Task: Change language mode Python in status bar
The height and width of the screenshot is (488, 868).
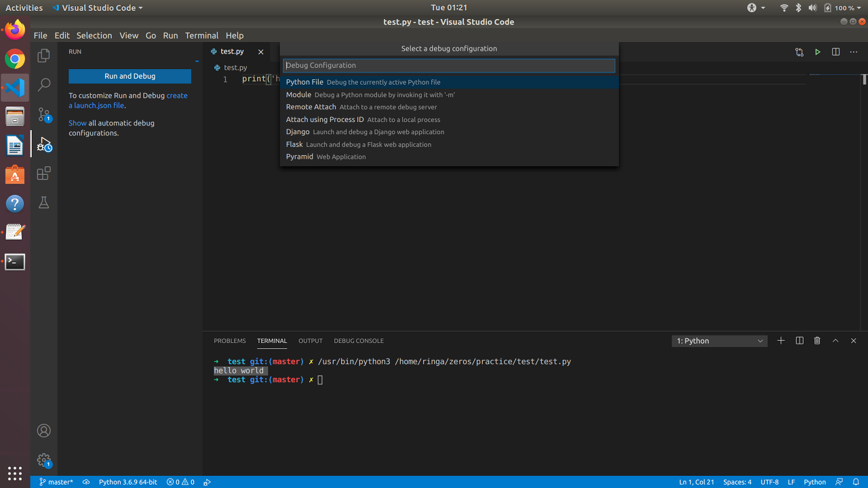Action: pos(814,482)
